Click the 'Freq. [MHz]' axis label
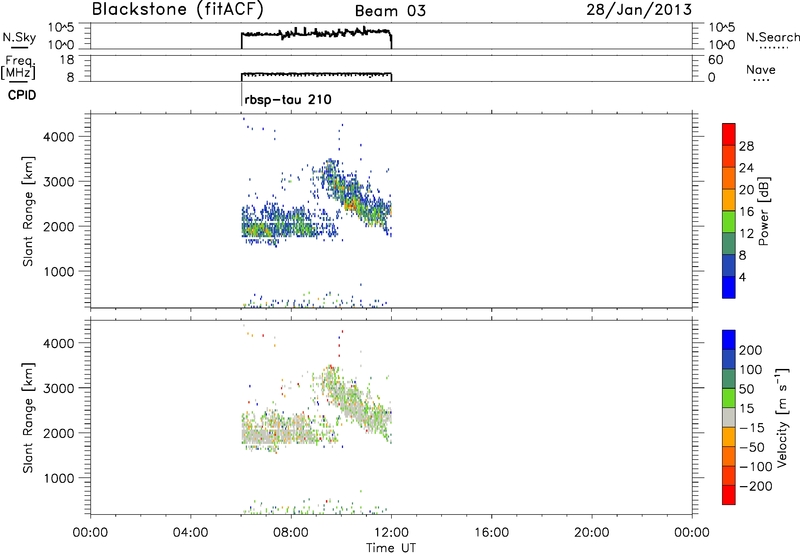This screenshot has height=554, width=800. pyautogui.click(x=18, y=67)
